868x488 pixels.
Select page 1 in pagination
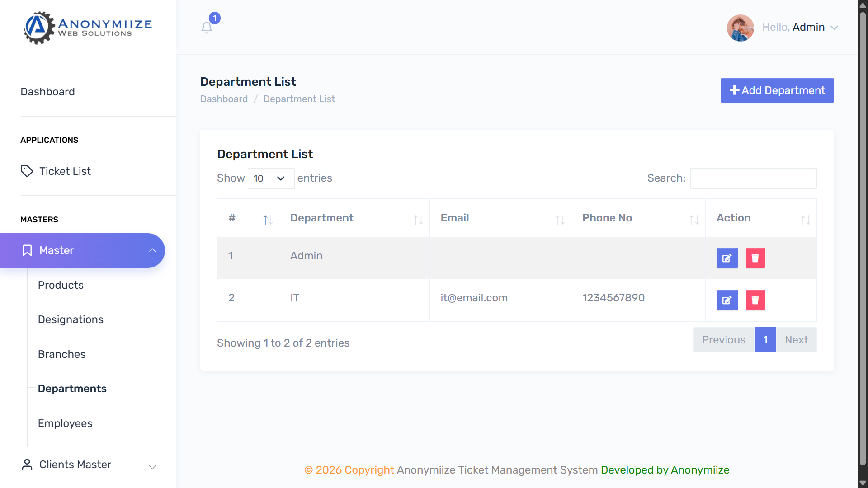coord(765,340)
